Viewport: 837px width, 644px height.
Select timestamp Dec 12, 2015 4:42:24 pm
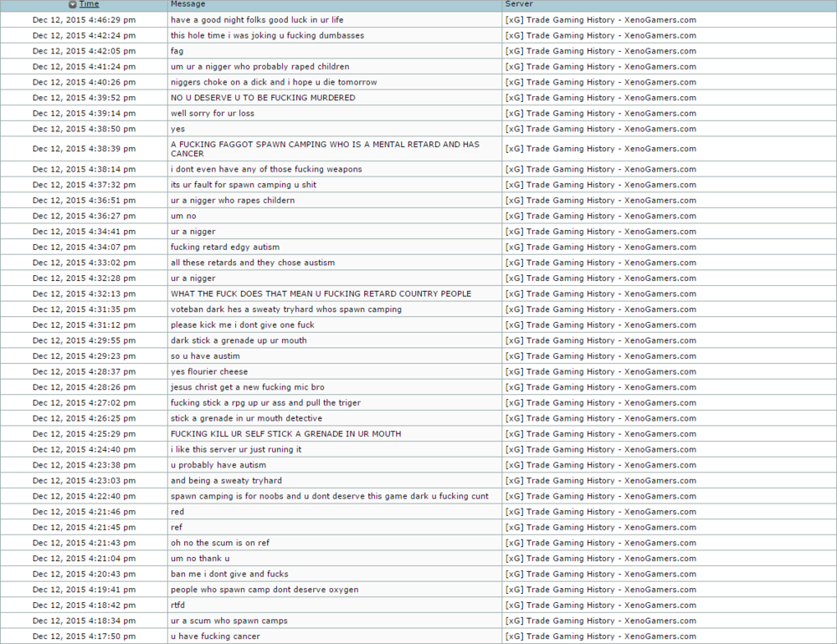point(84,35)
